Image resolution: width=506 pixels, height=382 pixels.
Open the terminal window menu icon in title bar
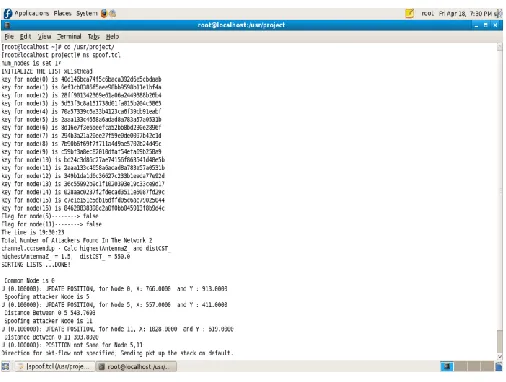[x=7, y=25]
